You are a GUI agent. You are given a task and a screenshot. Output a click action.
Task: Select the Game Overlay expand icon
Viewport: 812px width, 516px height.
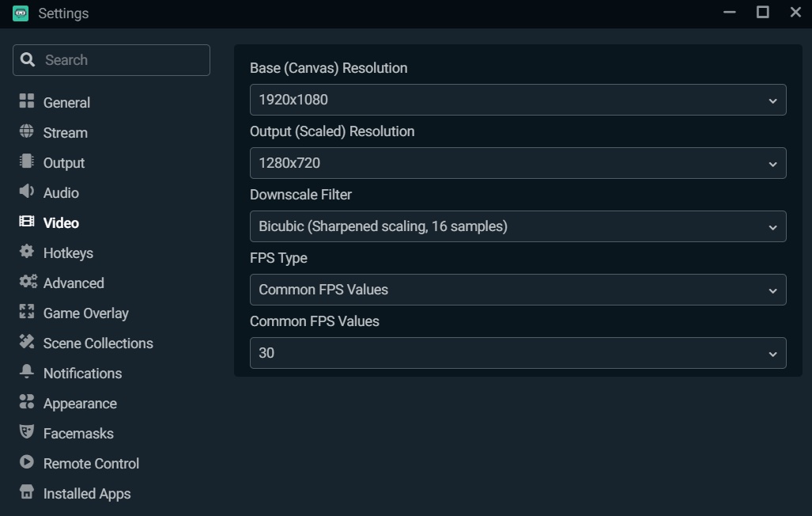coord(26,313)
